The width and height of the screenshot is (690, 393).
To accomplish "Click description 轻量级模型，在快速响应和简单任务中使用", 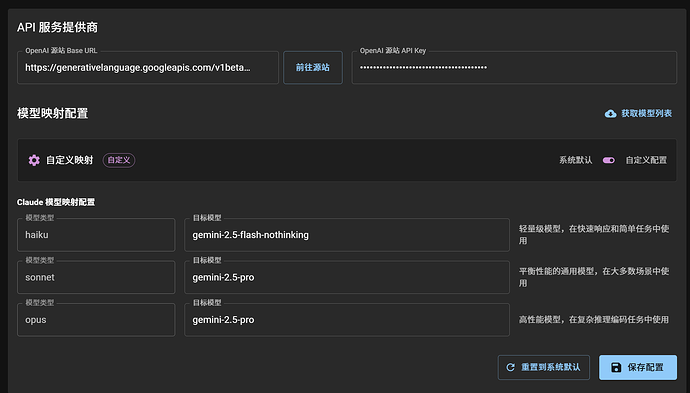I will (594, 235).
